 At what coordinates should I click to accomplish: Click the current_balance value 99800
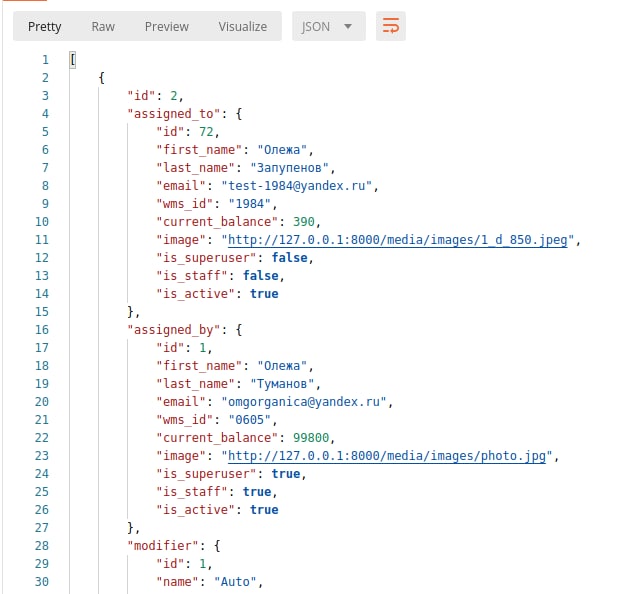point(311,438)
